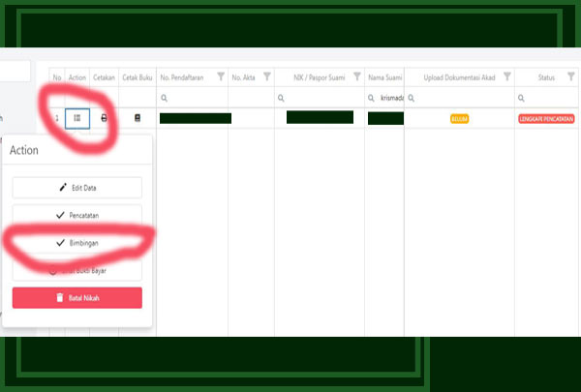The image size is (581, 392).
Task: Click the yellow BELUM status badge
Action: 459,118
